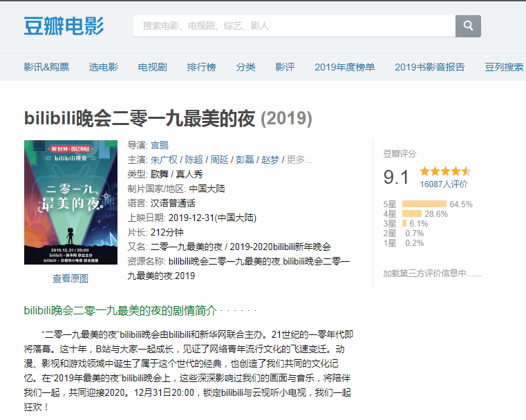Open cast member 陈超 link

pos(194,160)
